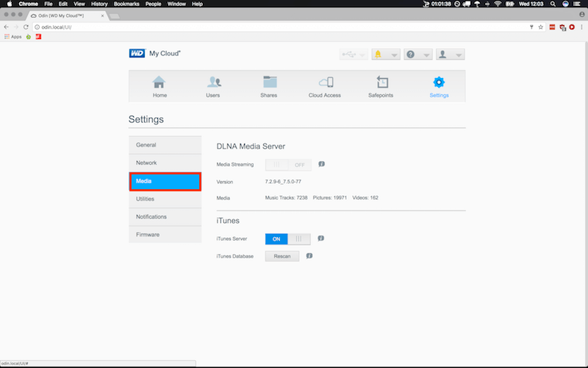Click Pictures: 19971 text

330,197
